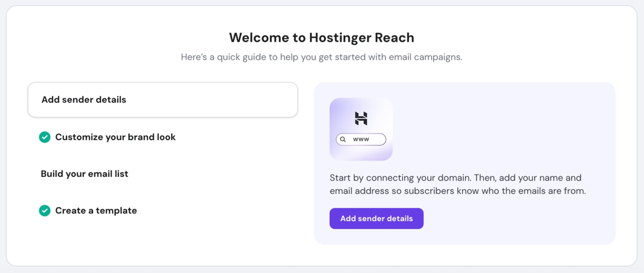Expand the Add sender details step card
This screenshot has width=644, height=273.
[163, 99]
